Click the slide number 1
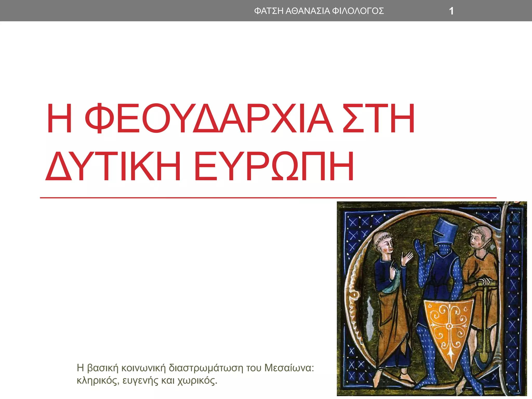The width and height of the screenshot is (532, 399). [x=451, y=11]
